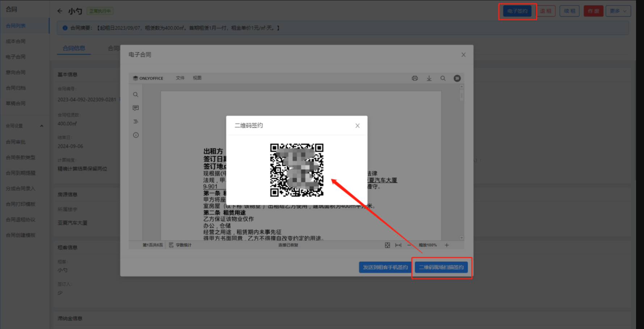Click the zoom in plus icon
The image size is (644, 329).
pyautogui.click(x=447, y=245)
